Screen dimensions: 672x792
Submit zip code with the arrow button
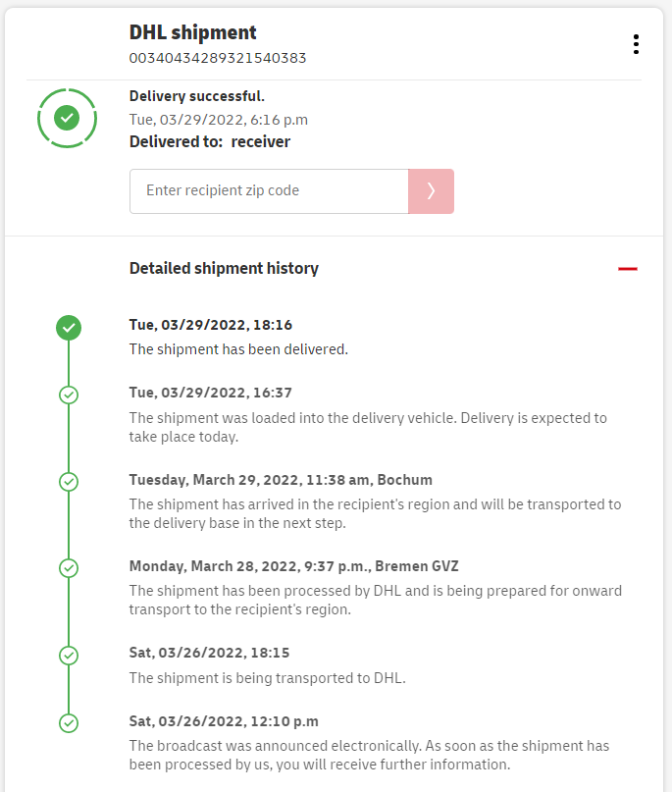tap(431, 190)
